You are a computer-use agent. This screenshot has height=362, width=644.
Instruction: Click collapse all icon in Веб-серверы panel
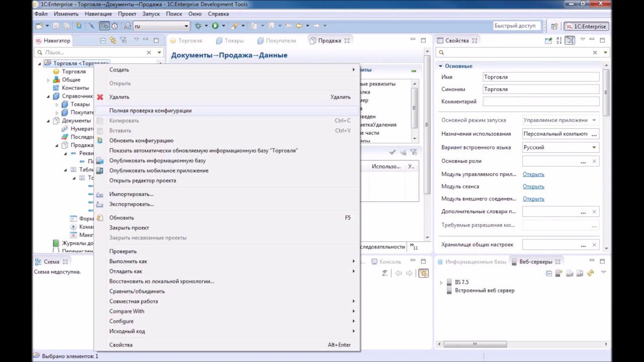pyautogui.click(x=549, y=274)
